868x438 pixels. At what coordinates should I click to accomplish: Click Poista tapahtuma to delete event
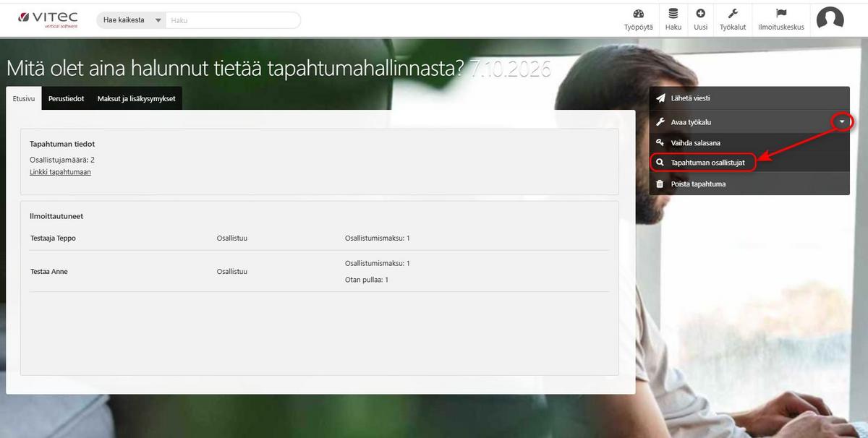697,184
